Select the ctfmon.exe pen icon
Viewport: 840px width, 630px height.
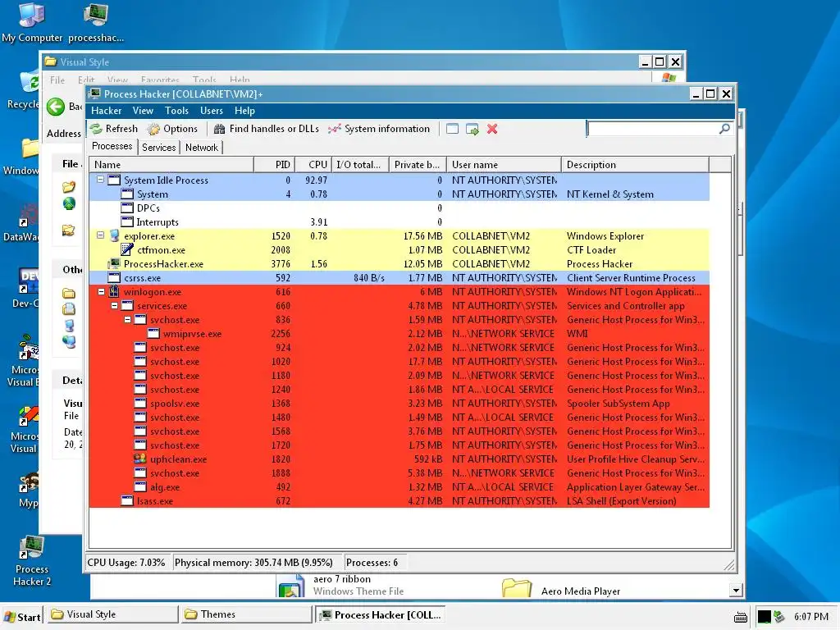pos(127,249)
